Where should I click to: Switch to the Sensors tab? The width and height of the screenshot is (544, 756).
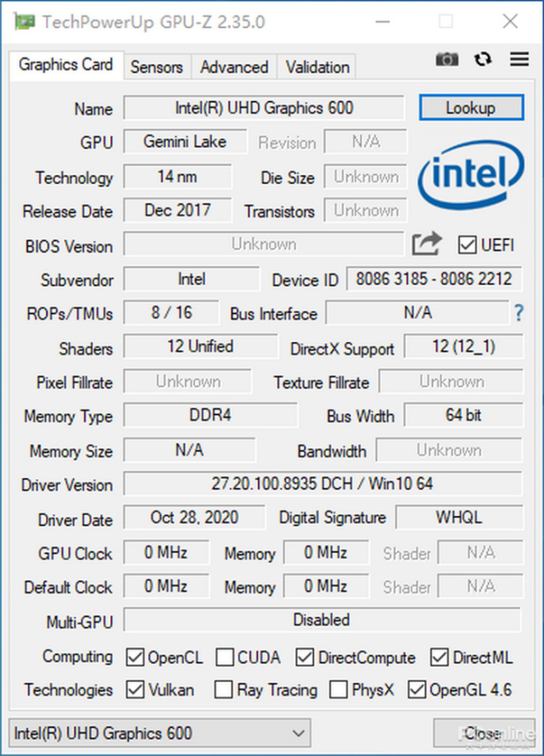point(157,67)
